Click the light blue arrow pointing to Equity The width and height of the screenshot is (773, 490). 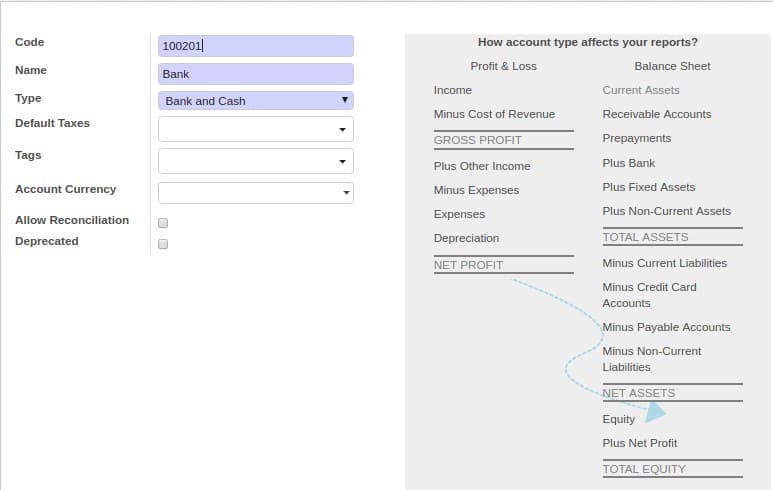click(655, 412)
